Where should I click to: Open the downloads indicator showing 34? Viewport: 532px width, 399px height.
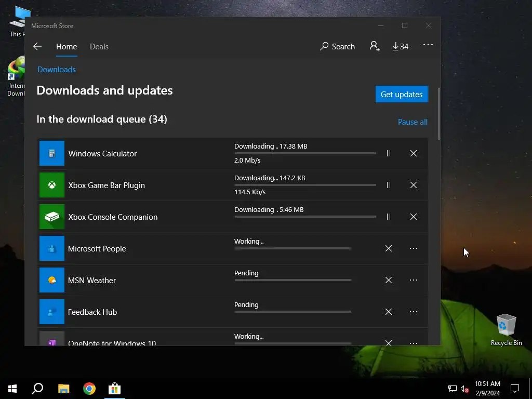pyautogui.click(x=401, y=46)
